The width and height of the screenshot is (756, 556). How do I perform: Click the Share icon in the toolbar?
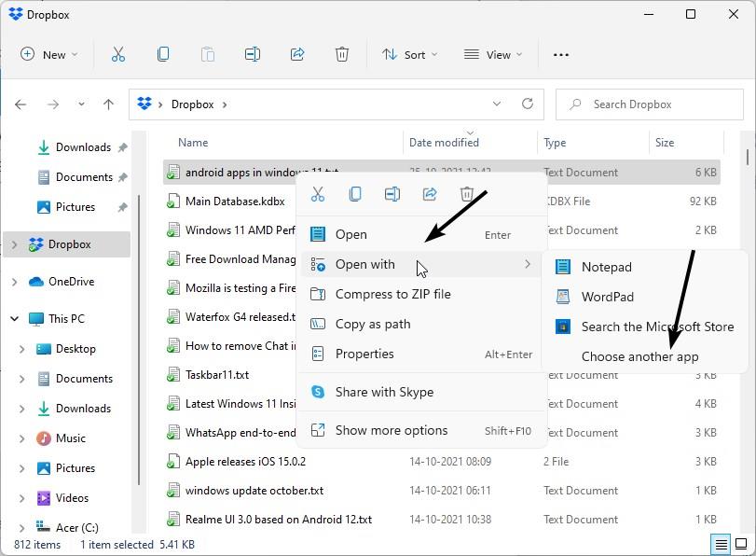296,54
